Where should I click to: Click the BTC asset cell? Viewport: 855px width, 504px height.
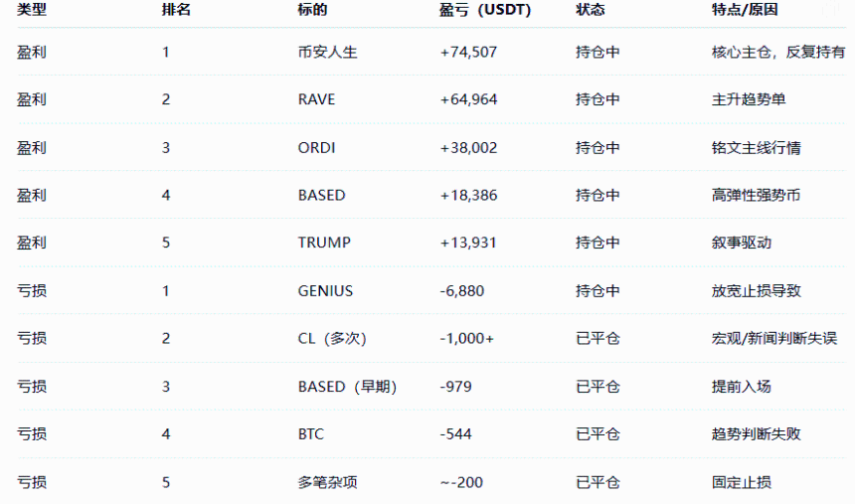click(311, 434)
